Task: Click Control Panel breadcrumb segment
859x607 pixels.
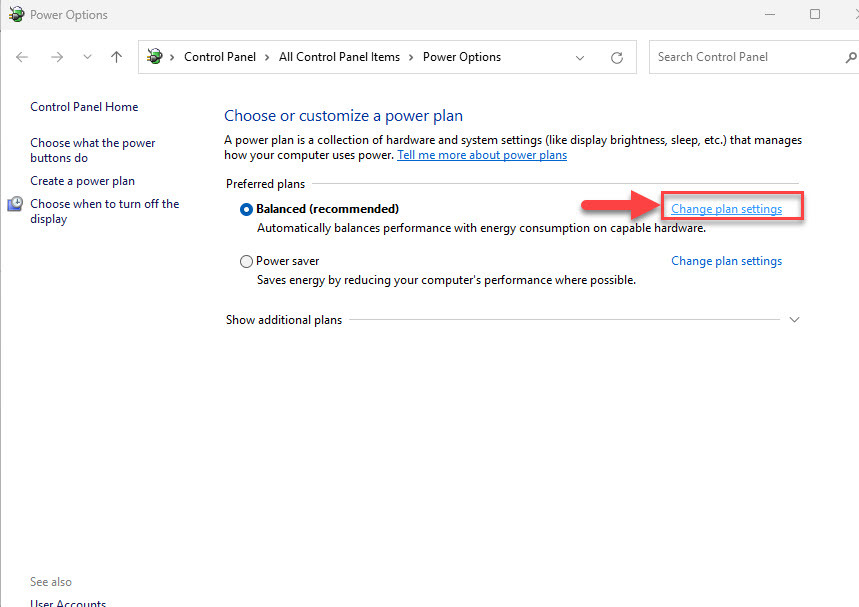Action: [x=220, y=57]
